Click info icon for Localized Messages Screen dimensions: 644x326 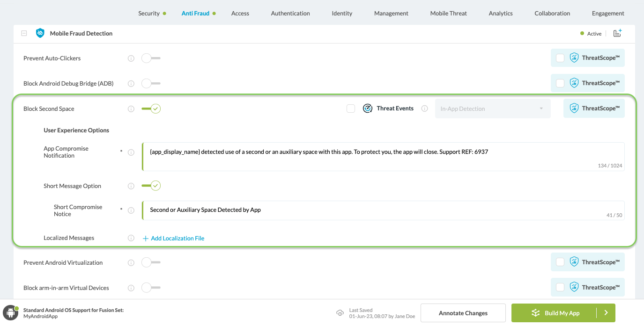[131, 238]
